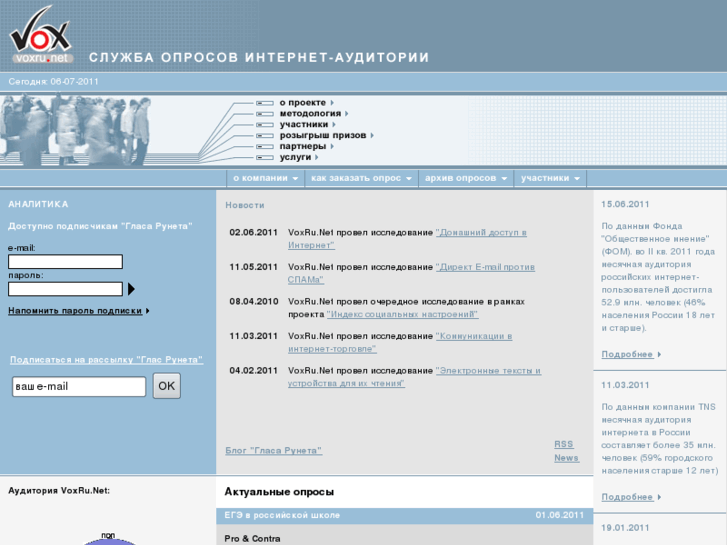
Task: Click the VOX voxru.net logo
Action: (41, 35)
